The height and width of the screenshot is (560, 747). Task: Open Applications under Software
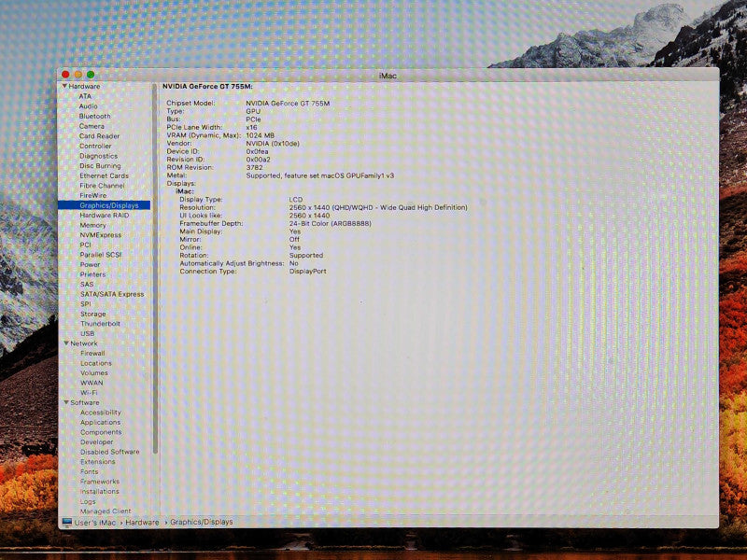[x=101, y=423]
